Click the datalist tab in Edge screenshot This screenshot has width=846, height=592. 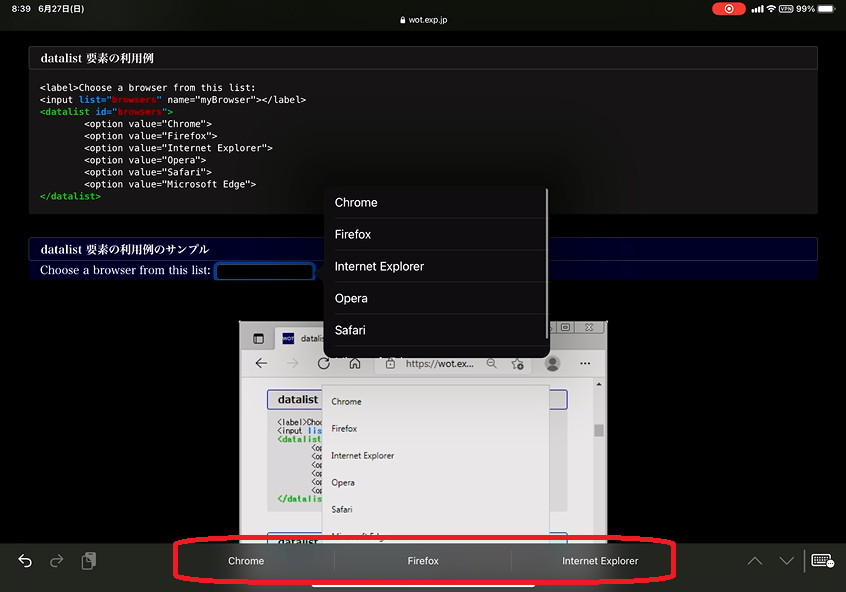[299, 338]
